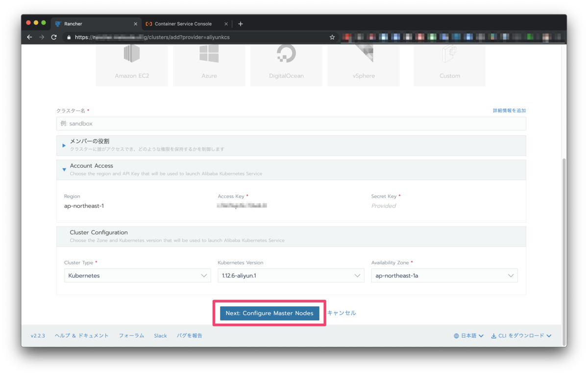The image size is (588, 375).
Task: Open the CLI をダウンロード dropdown
Action: point(521,336)
